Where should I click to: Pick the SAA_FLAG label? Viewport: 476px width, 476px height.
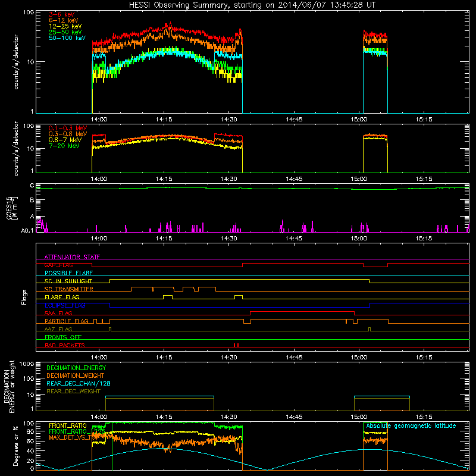pos(58,313)
